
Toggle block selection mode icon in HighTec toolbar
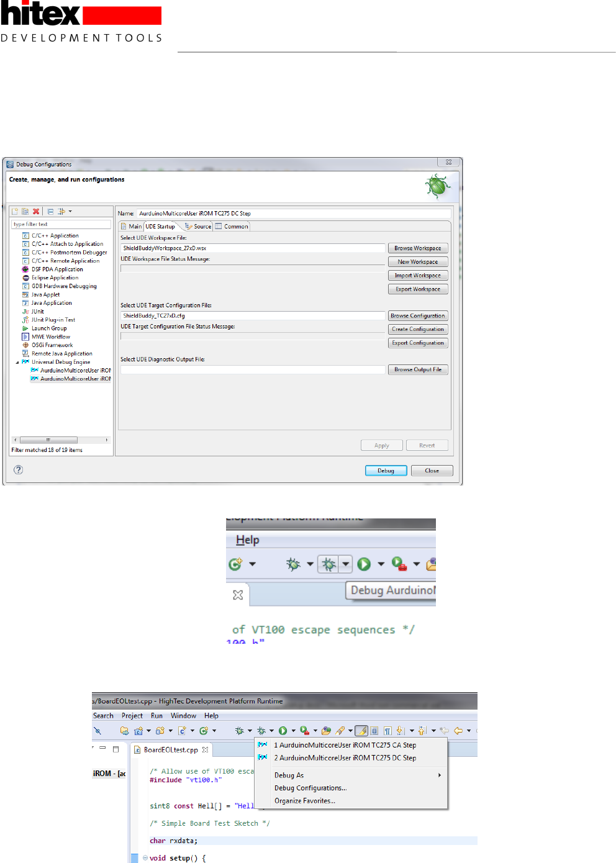click(x=374, y=731)
